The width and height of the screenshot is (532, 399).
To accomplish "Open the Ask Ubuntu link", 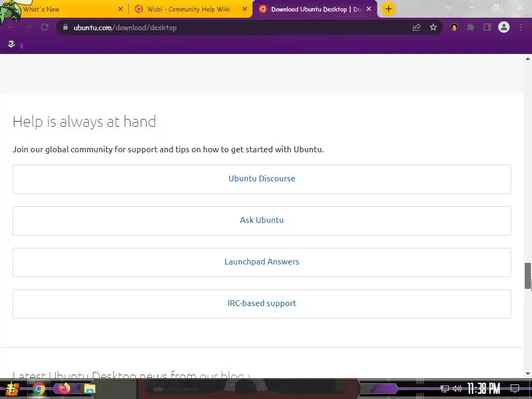I will coord(262,220).
